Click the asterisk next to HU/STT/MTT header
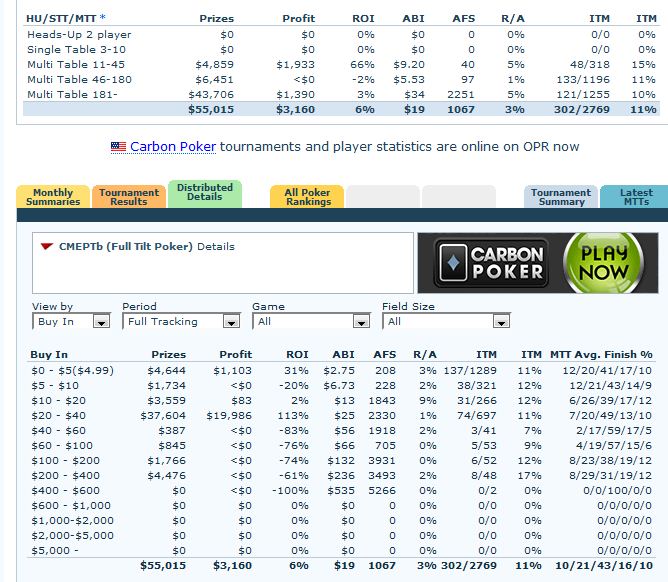Viewport: 668px width, 582px height. [x=102, y=18]
